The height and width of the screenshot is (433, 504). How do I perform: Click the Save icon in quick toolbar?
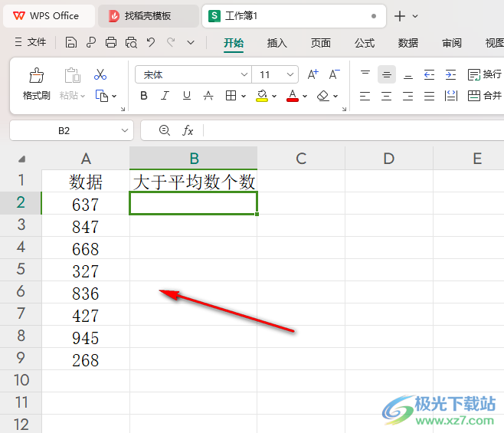point(71,42)
